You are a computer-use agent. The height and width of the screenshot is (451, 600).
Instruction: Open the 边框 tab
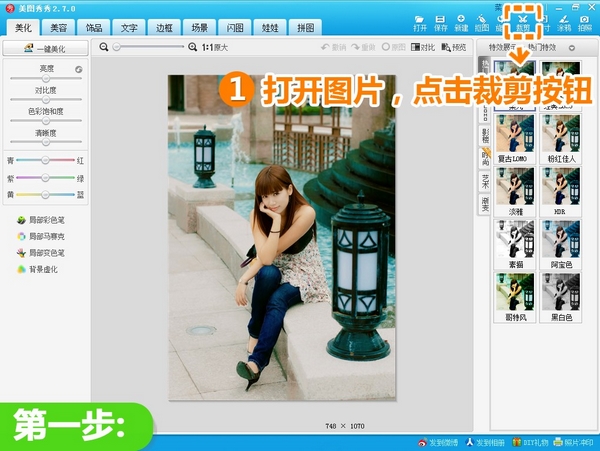pyautogui.click(x=163, y=28)
